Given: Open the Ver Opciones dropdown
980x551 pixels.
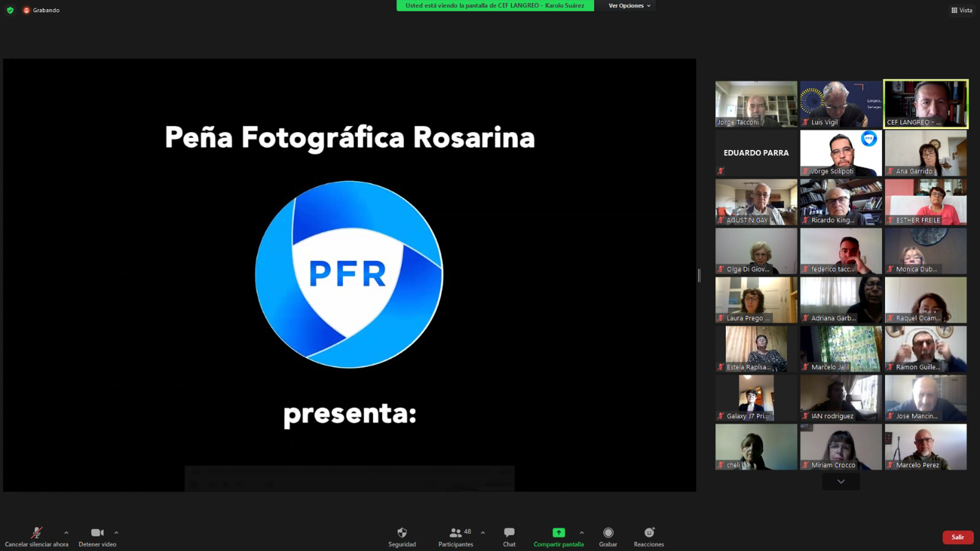Looking at the screenshot, I should coord(629,6).
